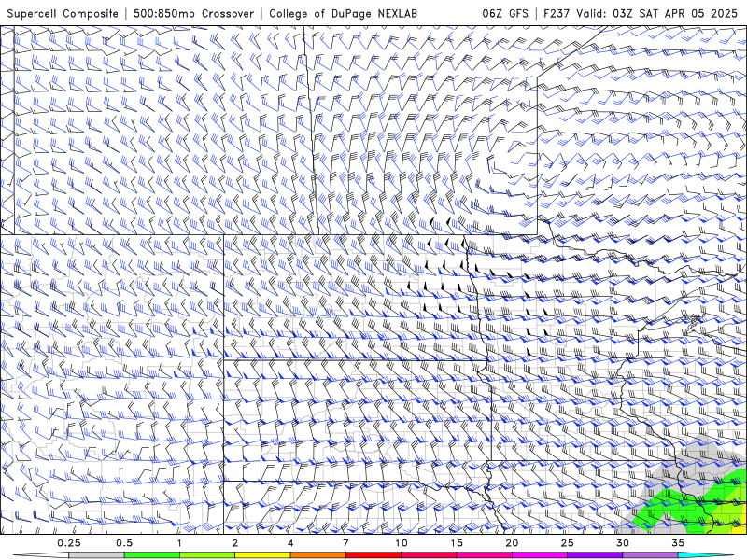Click the "06Z GFS" model run text
The height and width of the screenshot is (560, 747).
pos(505,13)
